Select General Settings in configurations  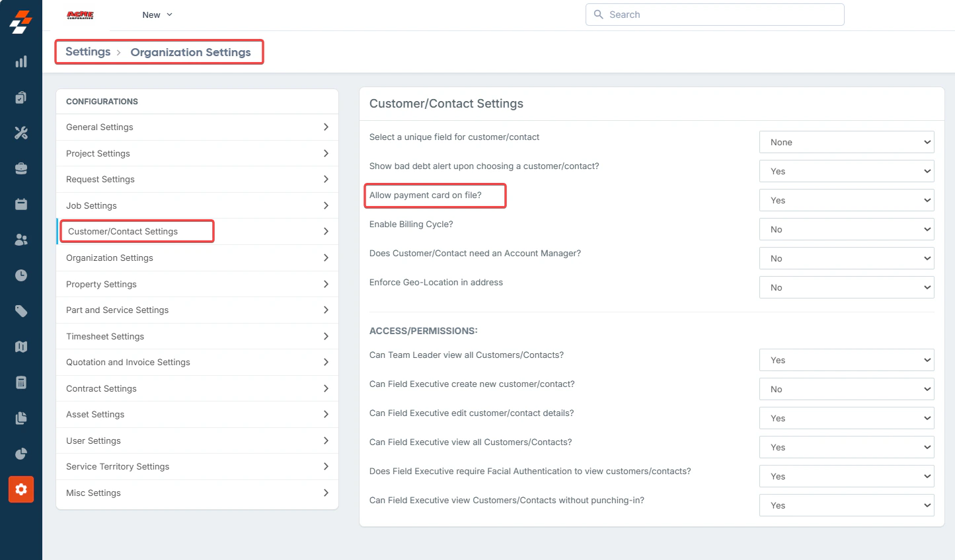(x=198, y=127)
